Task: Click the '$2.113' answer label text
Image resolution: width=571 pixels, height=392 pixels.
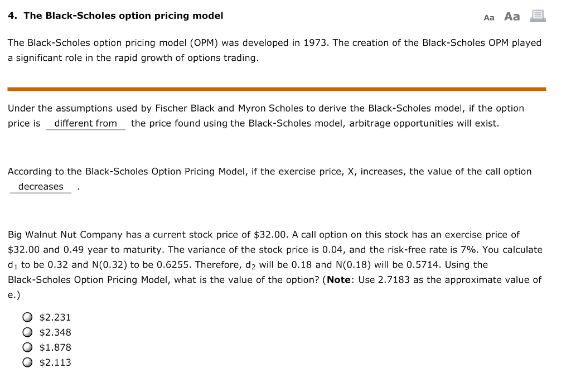Action: pos(55,362)
